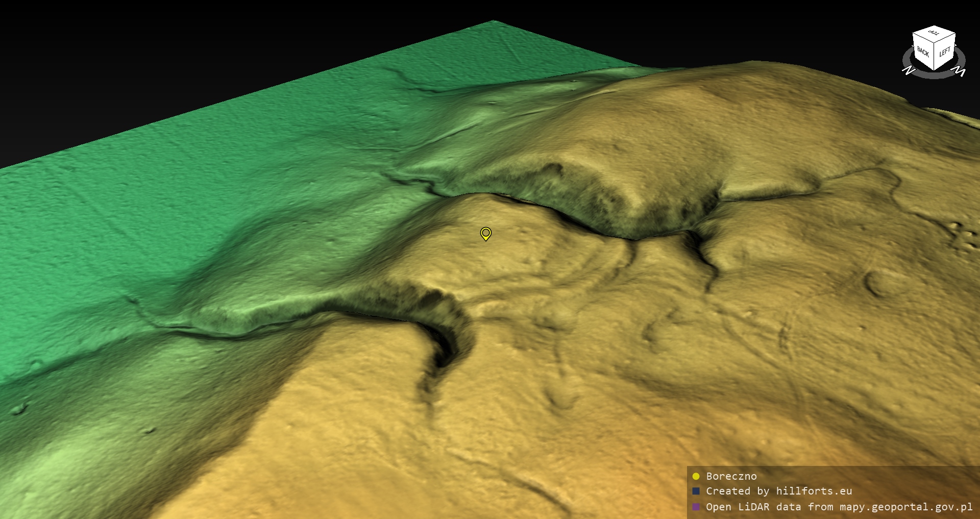Select the LEFT face on the view cube
This screenshot has height=519, width=980.
point(945,52)
